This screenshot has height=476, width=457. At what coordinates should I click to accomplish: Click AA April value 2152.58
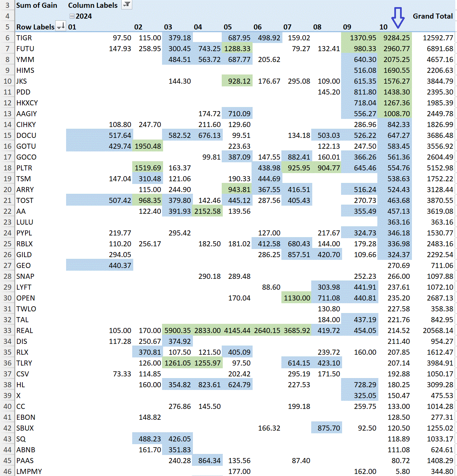point(207,211)
